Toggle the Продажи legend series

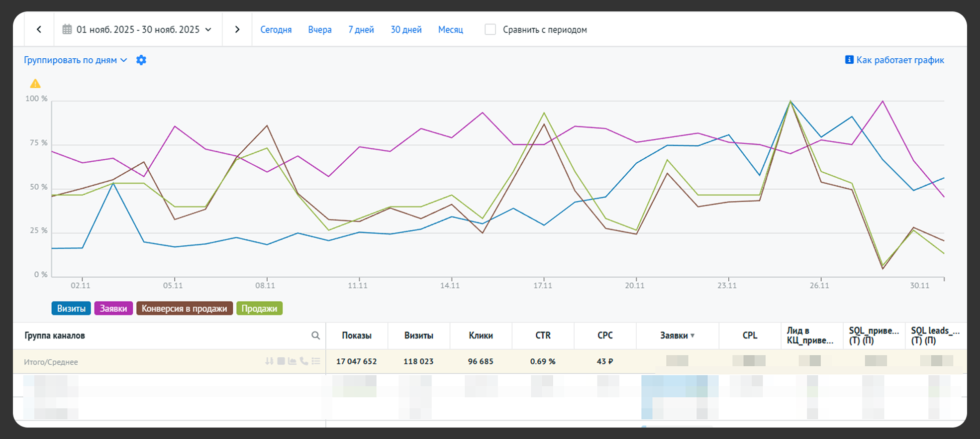click(259, 309)
